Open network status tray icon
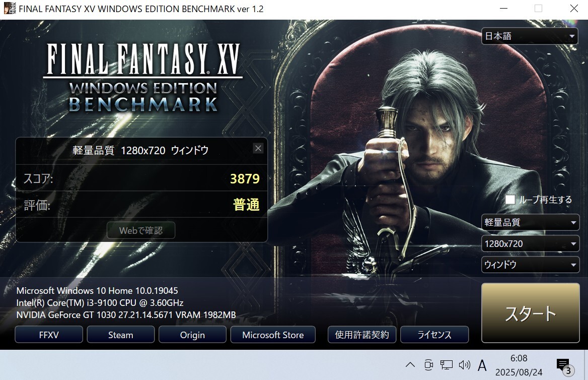588x380 pixels. pos(446,364)
